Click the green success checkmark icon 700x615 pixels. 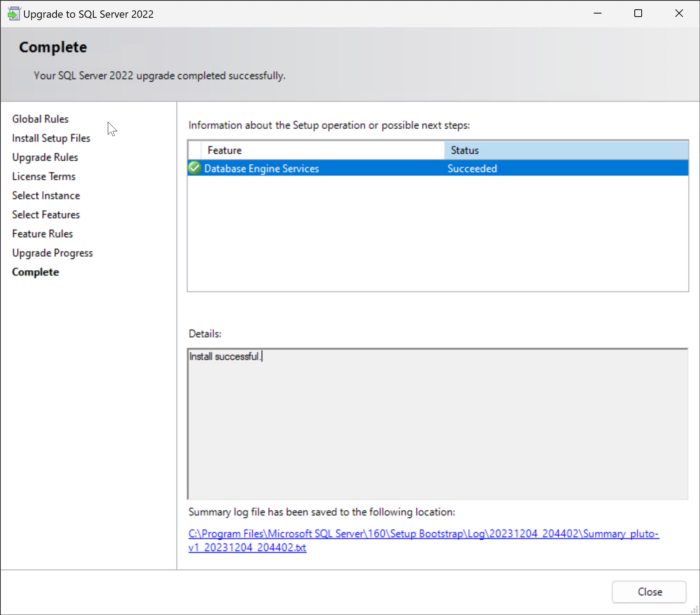click(x=195, y=168)
